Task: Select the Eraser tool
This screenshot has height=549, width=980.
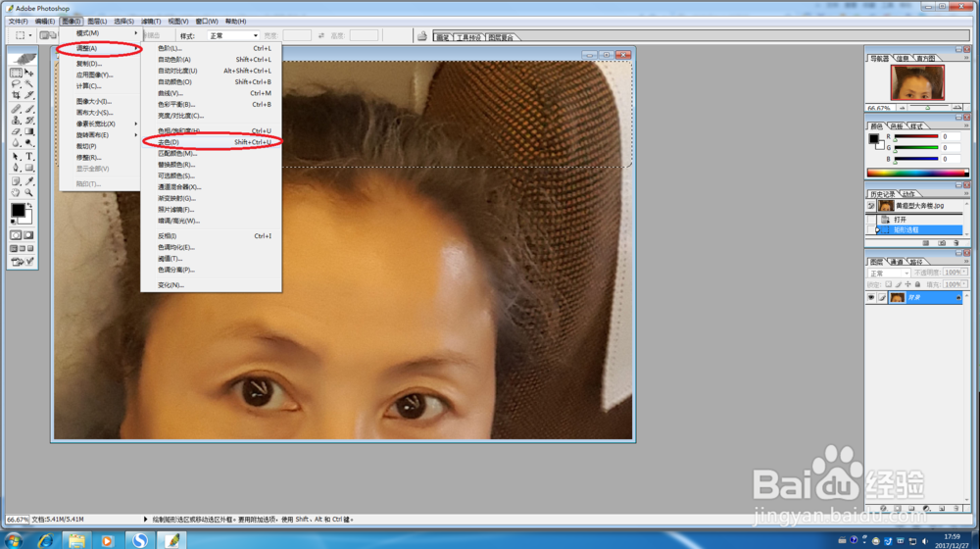Action: [x=16, y=131]
